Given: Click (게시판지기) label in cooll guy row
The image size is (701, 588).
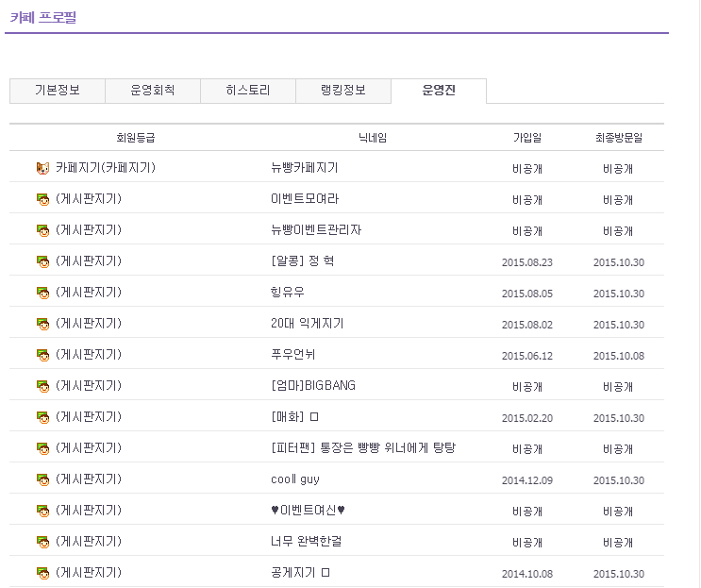Looking at the screenshot, I should [89, 479].
